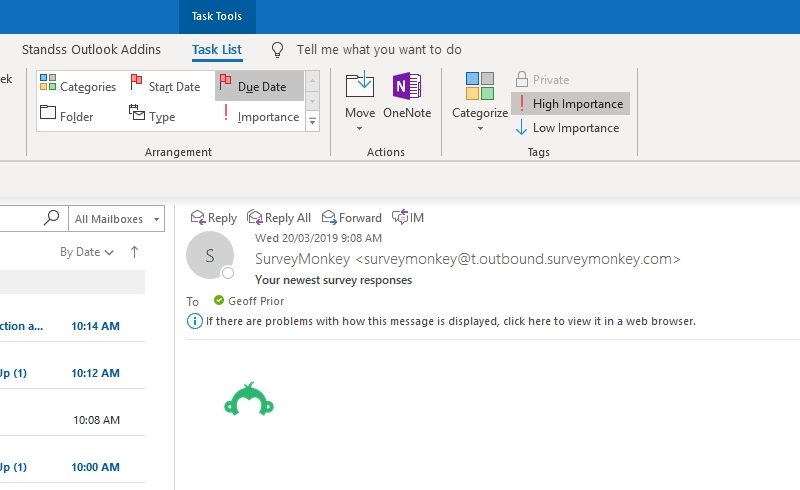Open the Task Tools contextual tab

coord(217,16)
